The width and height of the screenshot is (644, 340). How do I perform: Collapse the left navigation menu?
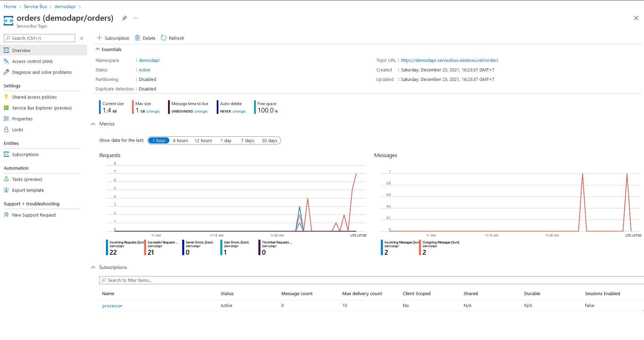(82, 38)
